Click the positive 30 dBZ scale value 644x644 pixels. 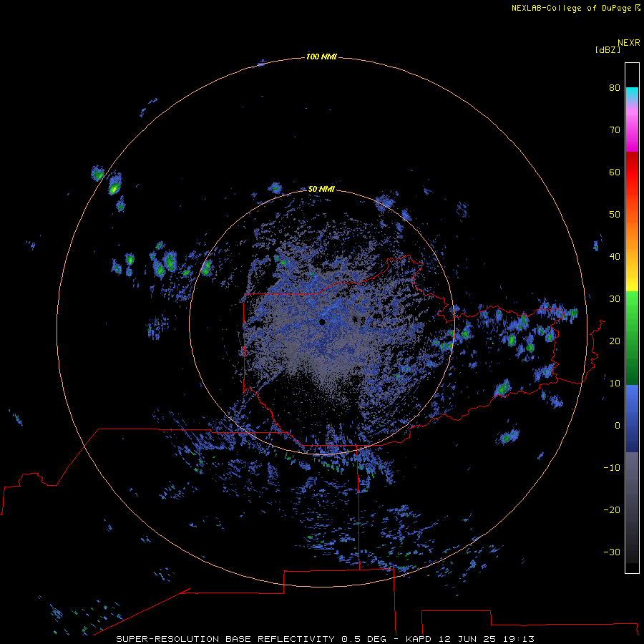(615, 299)
